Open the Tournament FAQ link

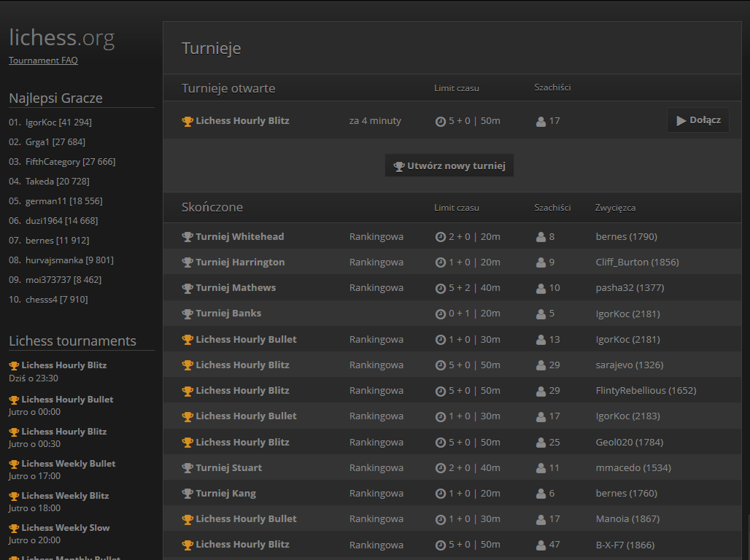click(x=43, y=61)
